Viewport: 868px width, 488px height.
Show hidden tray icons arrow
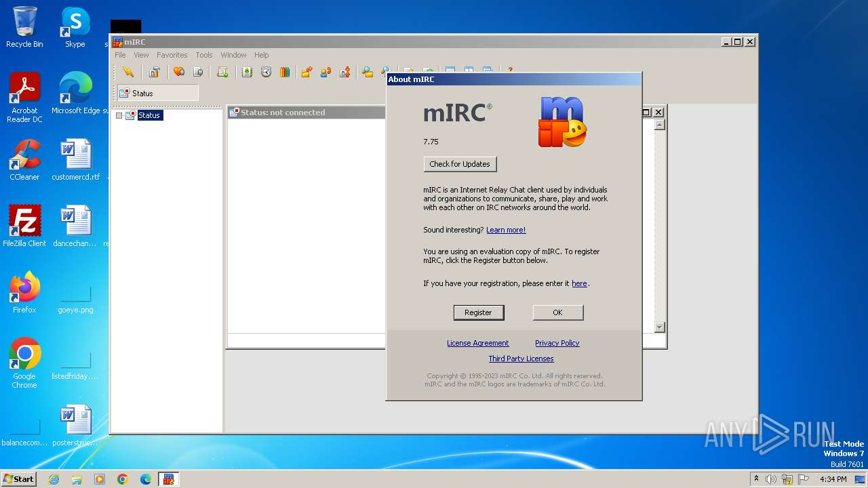coord(756,479)
